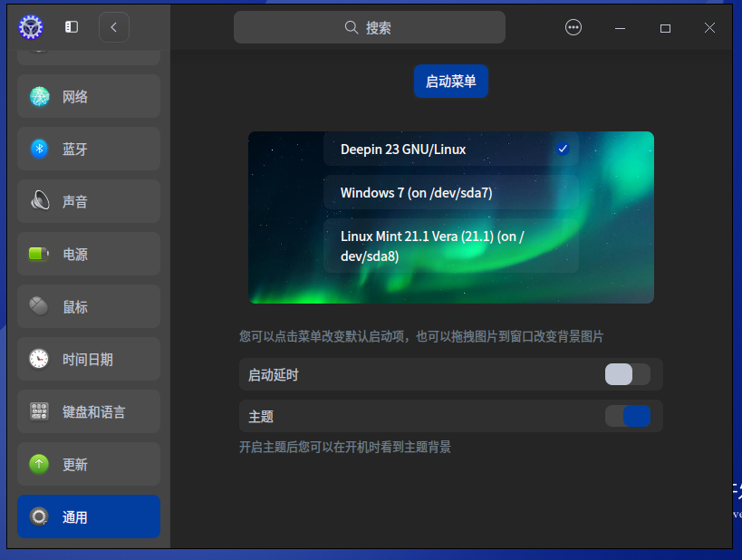Open the more options menu
742x560 pixels.
(573, 27)
